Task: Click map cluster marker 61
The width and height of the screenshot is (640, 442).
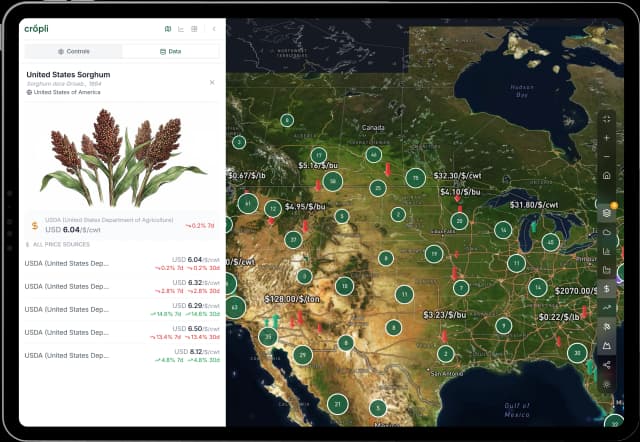Action: click(248, 203)
